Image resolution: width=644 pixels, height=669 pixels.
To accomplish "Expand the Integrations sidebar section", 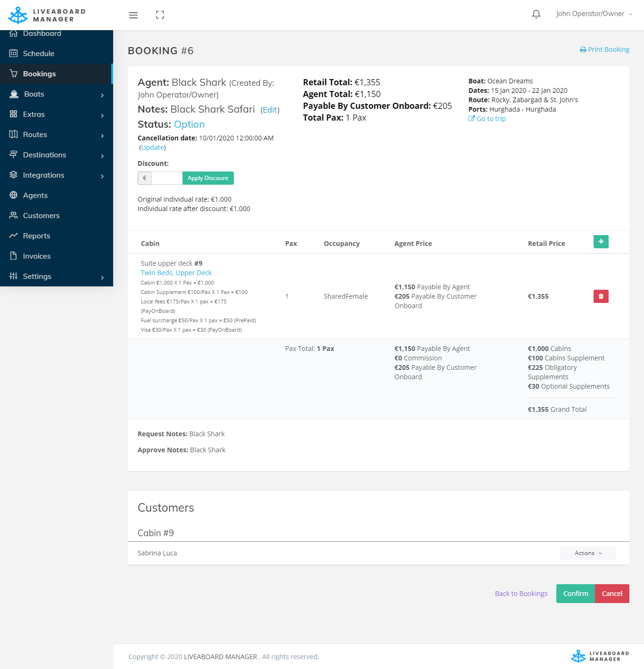I will [57, 175].
